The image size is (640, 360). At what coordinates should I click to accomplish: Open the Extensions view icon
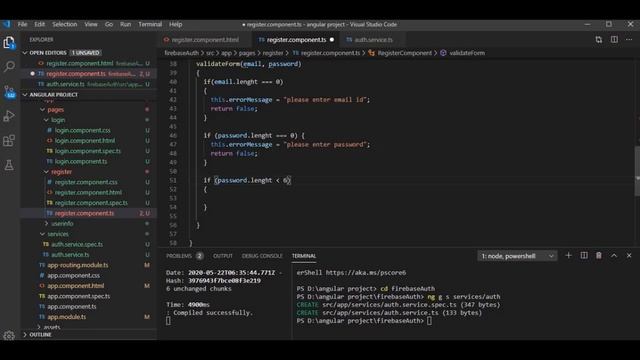tap(9, 140)
